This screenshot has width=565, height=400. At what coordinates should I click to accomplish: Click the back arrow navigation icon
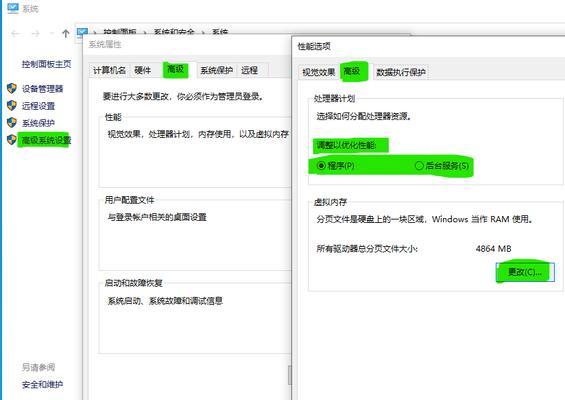(15, 34)
